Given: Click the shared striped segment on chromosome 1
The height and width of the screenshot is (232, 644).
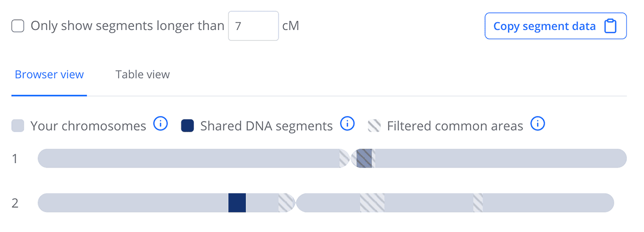Looking at the screenshot, I should tap(364, 158).
